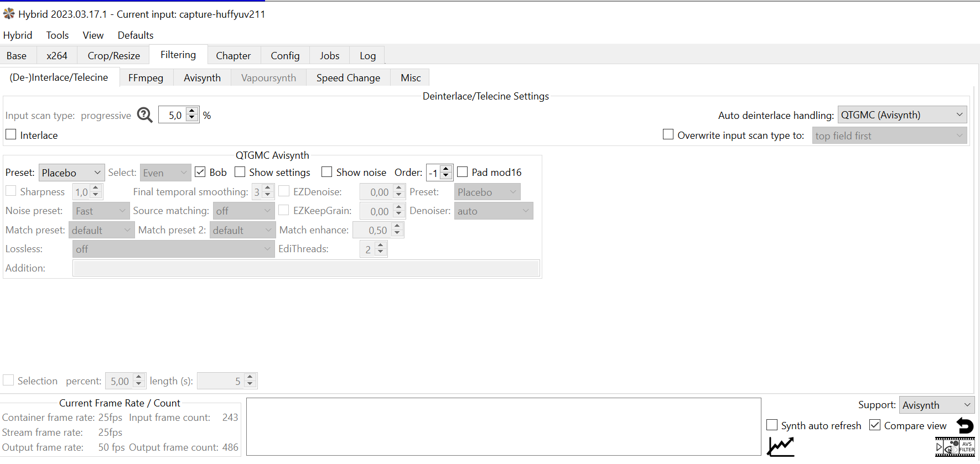This screenshot has width=980, height=464.
Task: Click the black undo arrow icon
Action: click(965, 425)
